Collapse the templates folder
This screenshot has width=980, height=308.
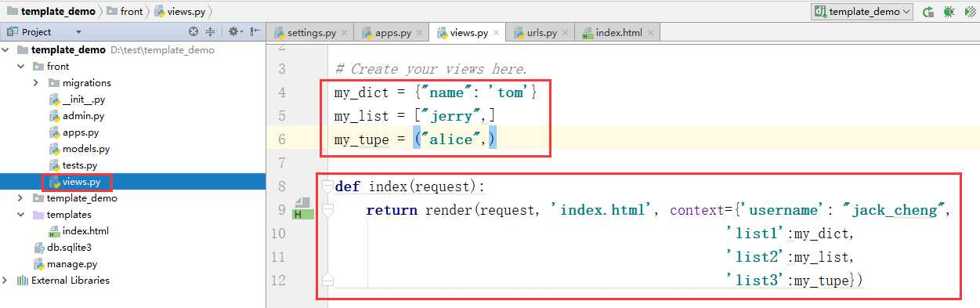[x=22, y=214]
